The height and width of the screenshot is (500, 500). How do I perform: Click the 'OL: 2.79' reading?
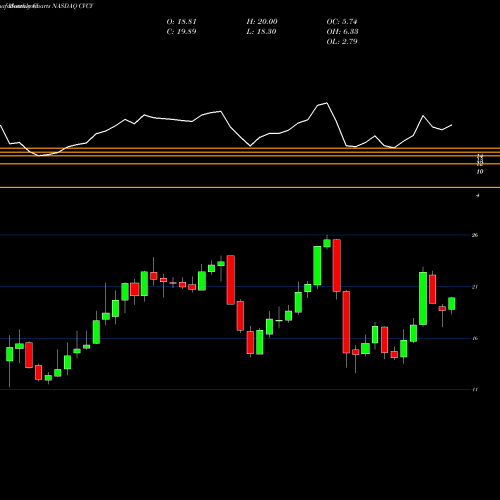(342, 42)
